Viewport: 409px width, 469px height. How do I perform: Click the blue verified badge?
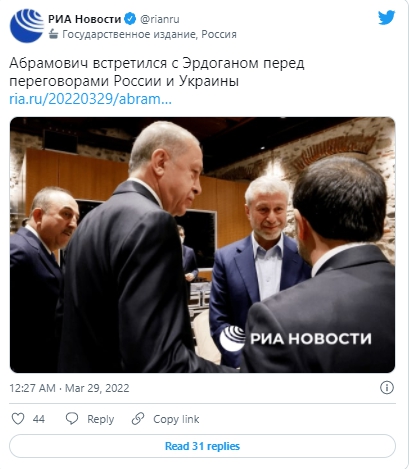coord(130,19)
